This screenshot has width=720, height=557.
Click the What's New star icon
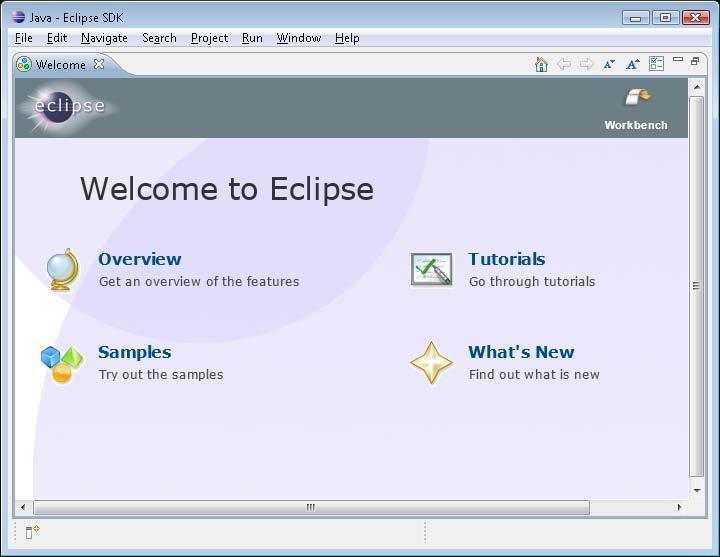[x=431, y=363]
